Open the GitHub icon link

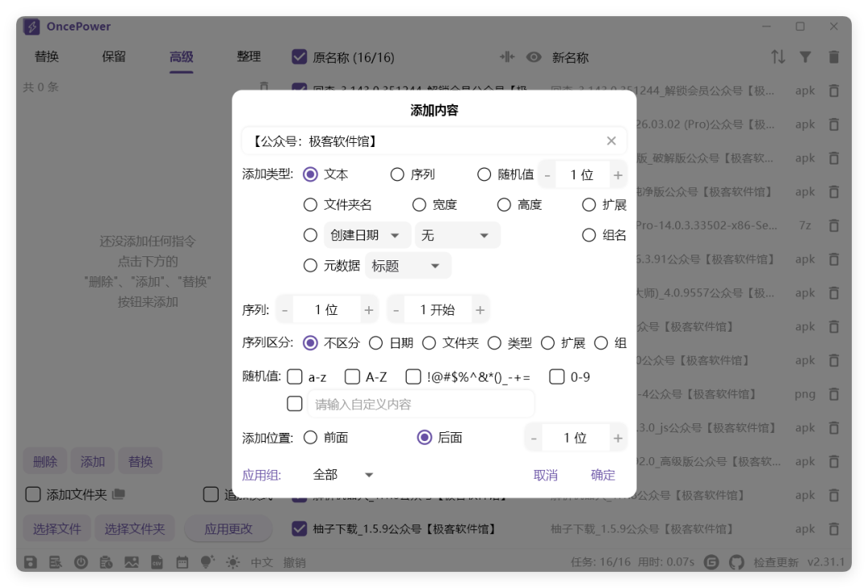tap(736, 562)
